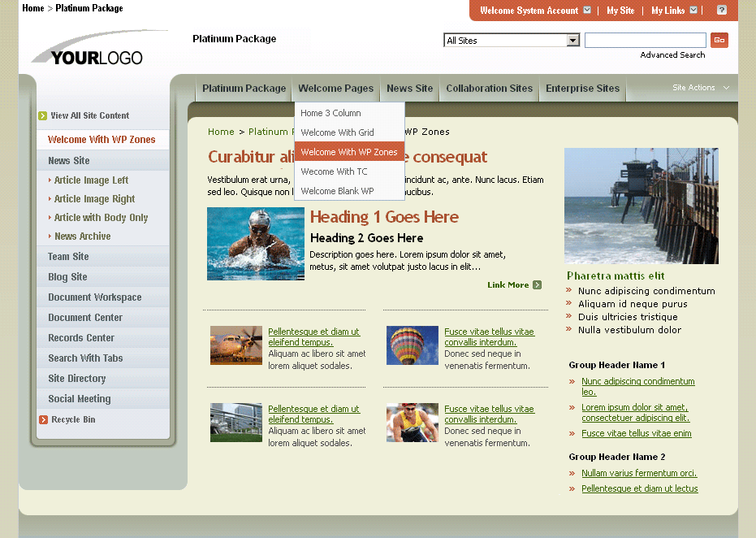The image size is (756, 538).
Task: Click the help question mark icon
Action: click(720, 11)
